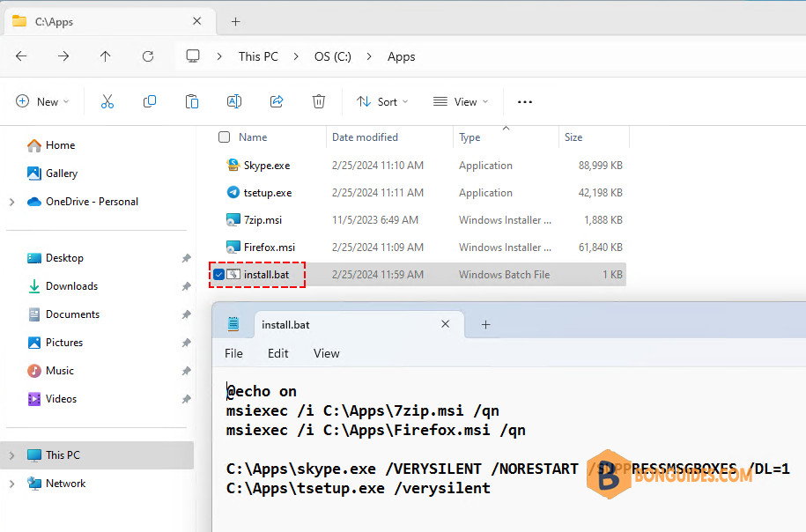The height and width of the screenshot is (532, 806).
Task: Click the Share icon in the toolbar
Action: click(277, 101)
